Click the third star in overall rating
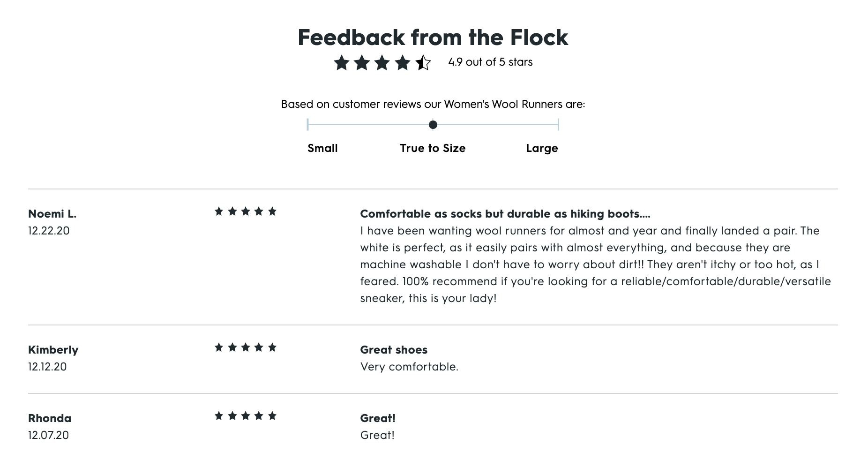Viewport: 868px width, 468px height. [382, 62]
